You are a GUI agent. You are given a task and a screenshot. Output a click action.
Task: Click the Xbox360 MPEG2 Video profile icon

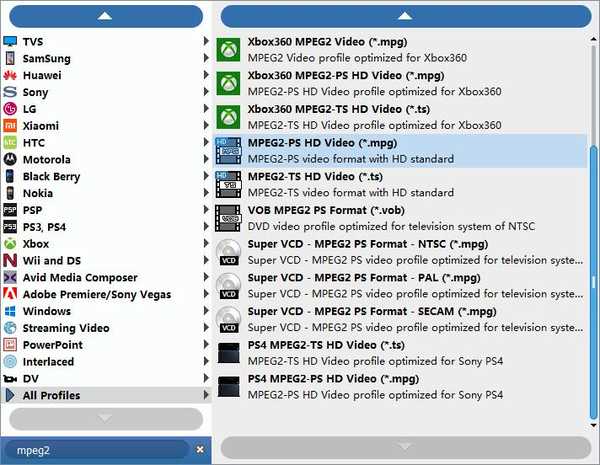(228, 49)
